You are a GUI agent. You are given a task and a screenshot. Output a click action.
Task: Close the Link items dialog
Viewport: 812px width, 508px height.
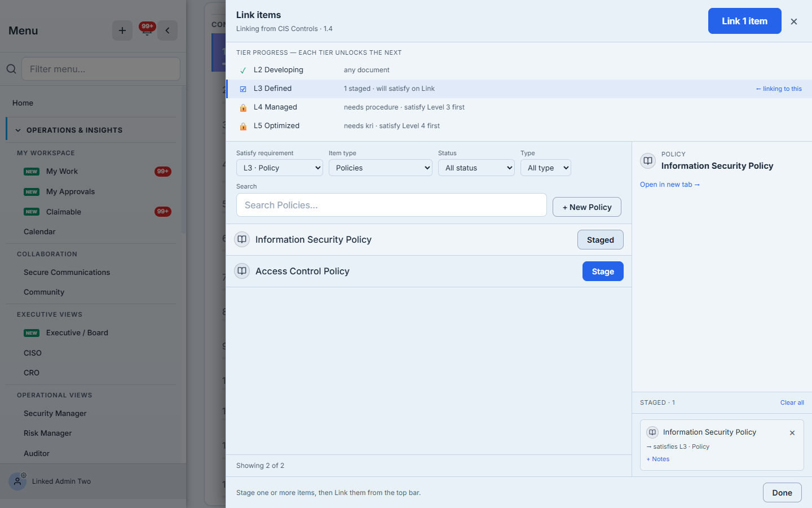coord(794,21)
